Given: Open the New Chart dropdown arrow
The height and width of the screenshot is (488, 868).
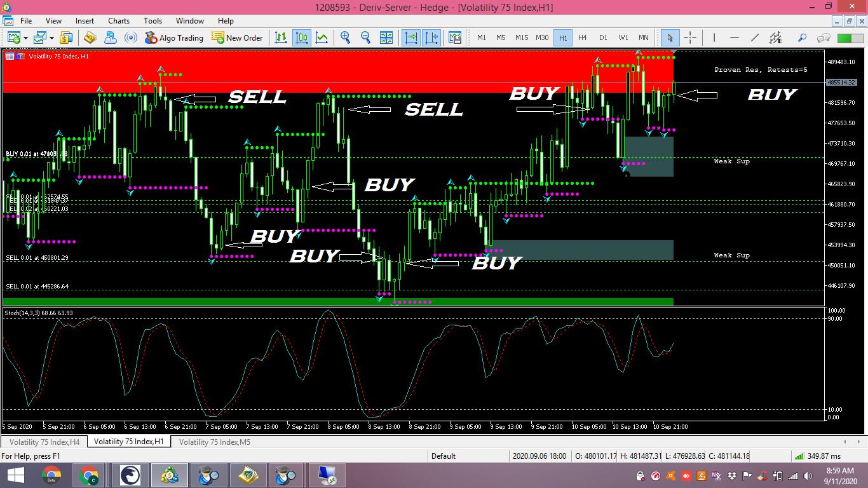Looking at the screenshot, I should [24, 38].
